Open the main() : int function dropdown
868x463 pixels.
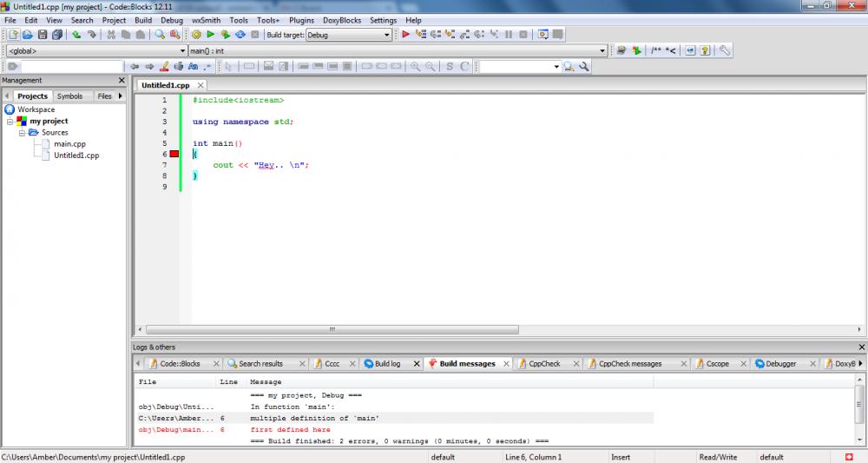[x=602, y=51]
